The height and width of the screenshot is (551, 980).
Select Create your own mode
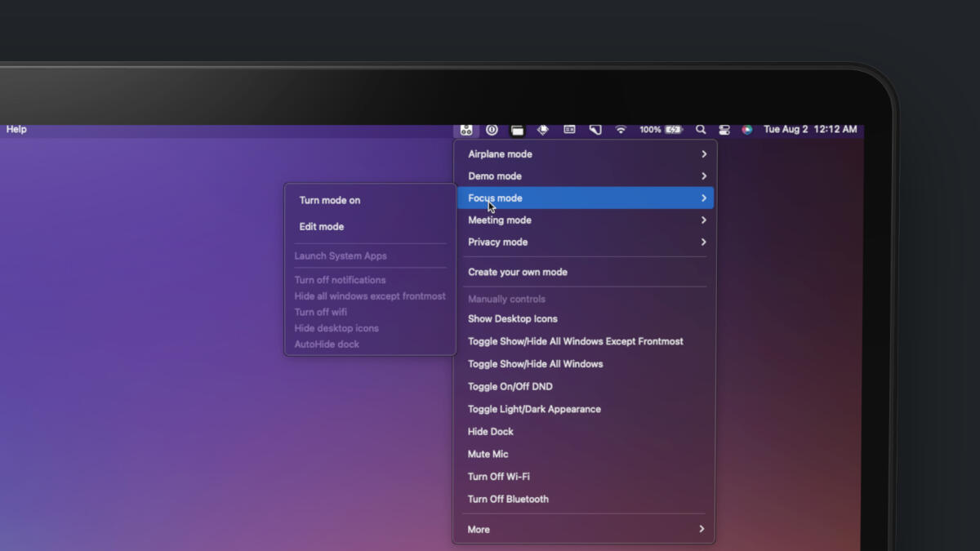[x=518, y=272]
